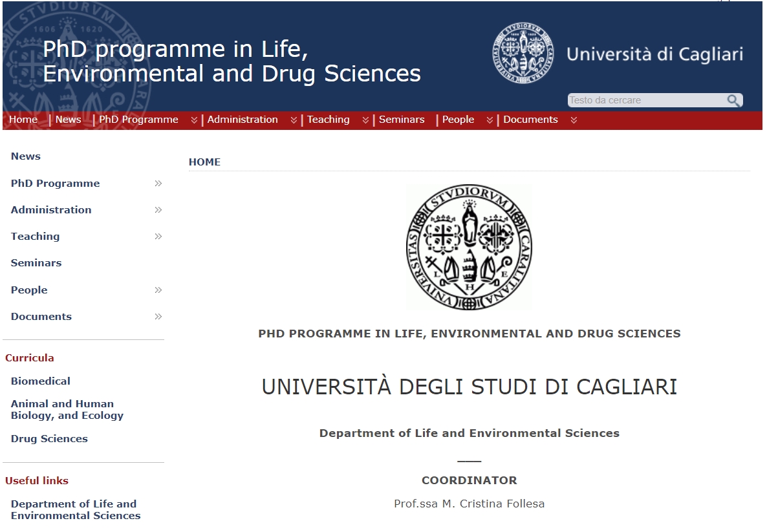Viewport: 767px width, 532px height.
Task: Open the Drug Sciences curriculum link
Action: coord(49,439)
